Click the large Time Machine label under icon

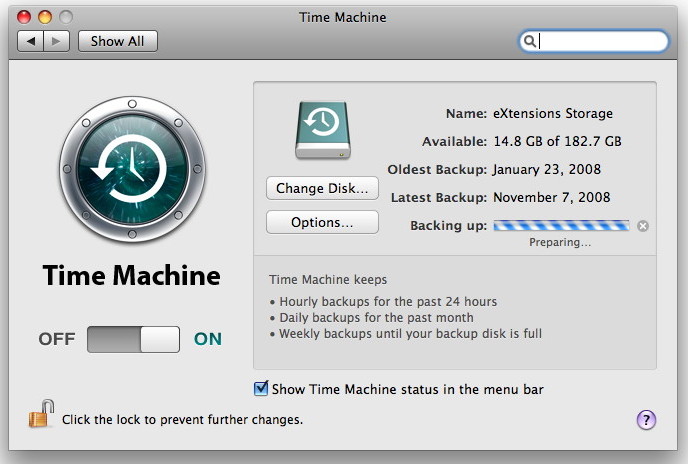pos(132,276)
